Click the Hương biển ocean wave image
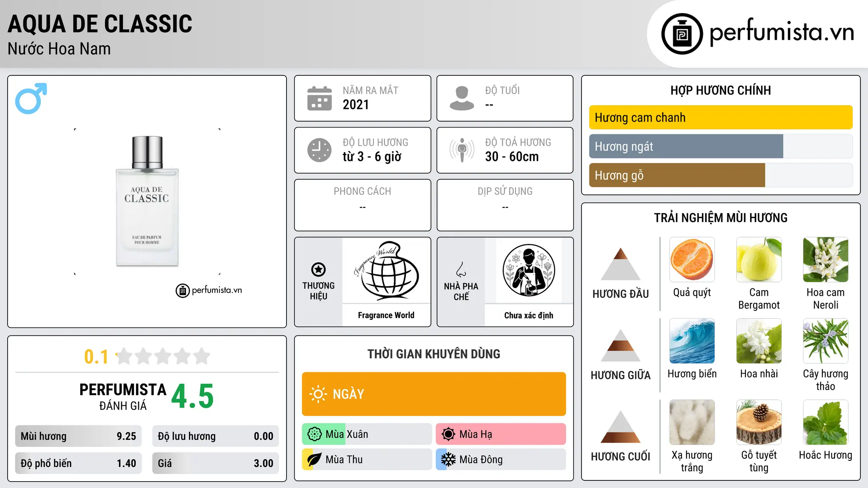The height and width of the screenshot is (488, 868). [692, 341]
